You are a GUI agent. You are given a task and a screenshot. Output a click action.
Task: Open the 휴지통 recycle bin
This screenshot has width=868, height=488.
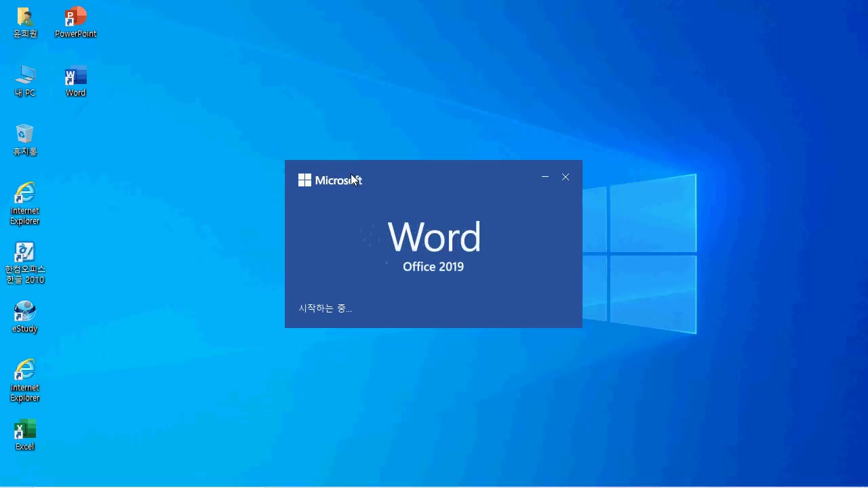click(25, 135)
